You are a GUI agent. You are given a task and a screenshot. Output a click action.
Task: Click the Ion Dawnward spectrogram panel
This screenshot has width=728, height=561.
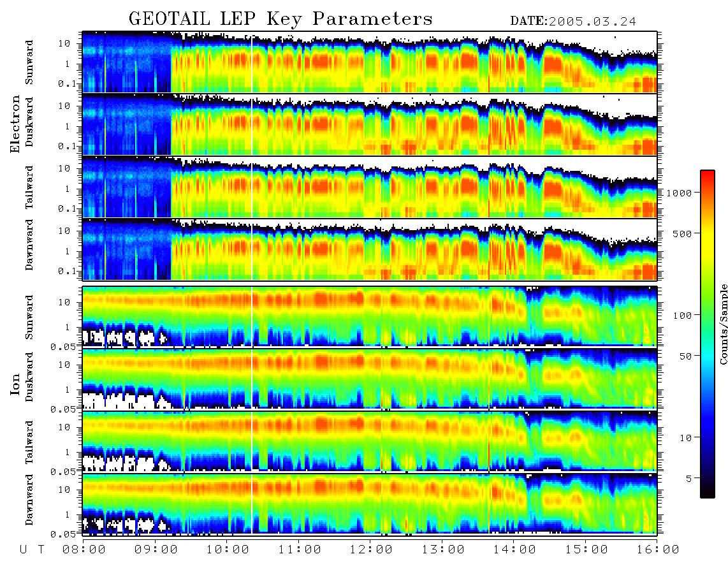(370, 504)
